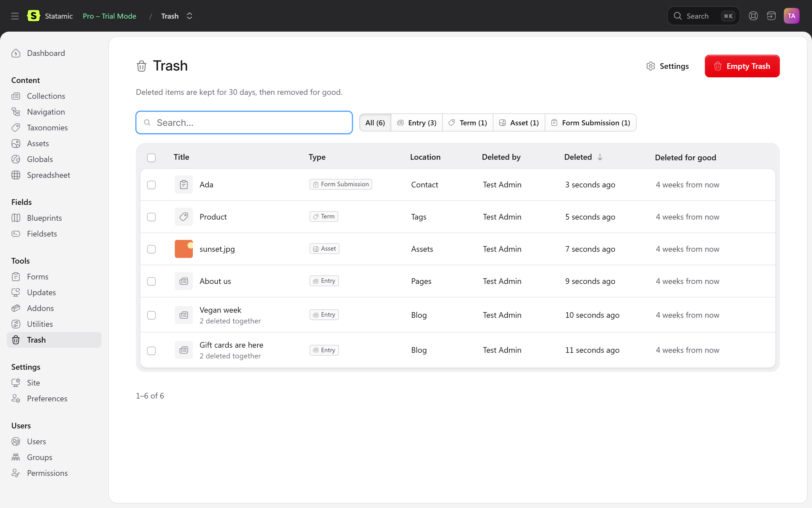
Task: Click the Fieldsets icon in sidebar
Action: pos(16,234)
